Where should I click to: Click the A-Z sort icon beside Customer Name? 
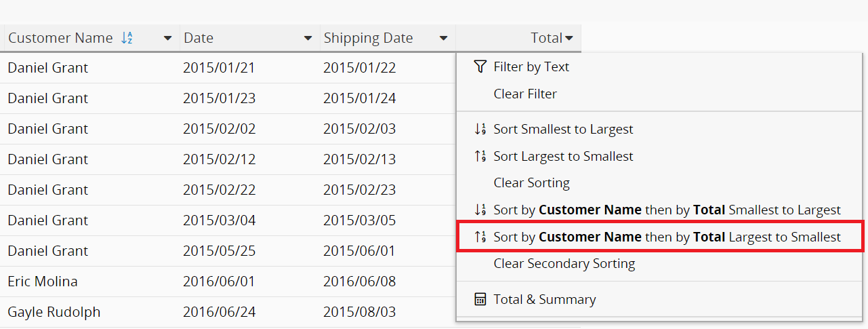tap(127, 38)
